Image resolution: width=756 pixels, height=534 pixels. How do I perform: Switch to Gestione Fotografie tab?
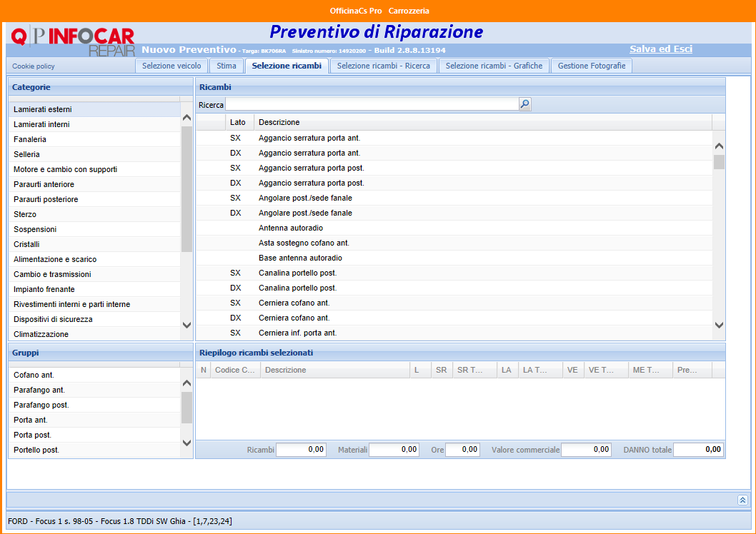592,66
